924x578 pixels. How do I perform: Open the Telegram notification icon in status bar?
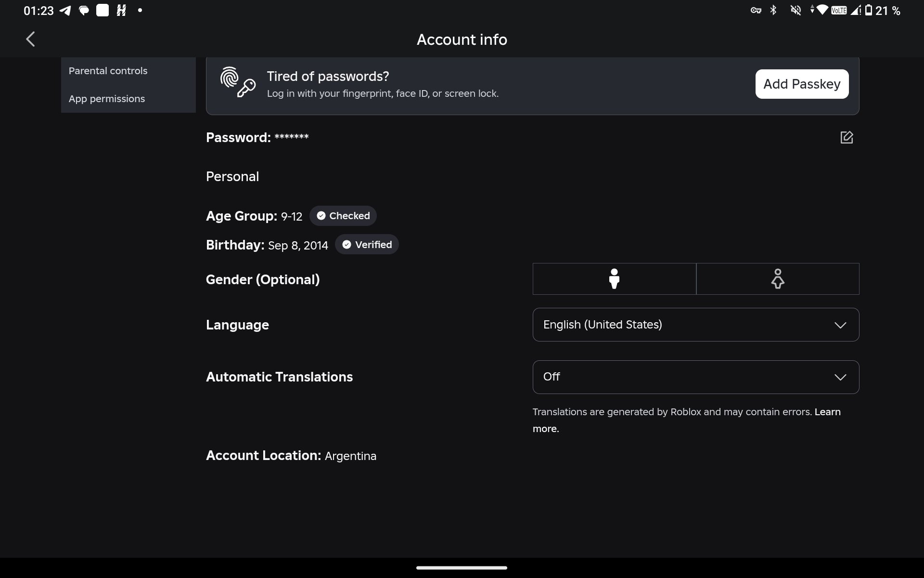[x=65, y=11]
